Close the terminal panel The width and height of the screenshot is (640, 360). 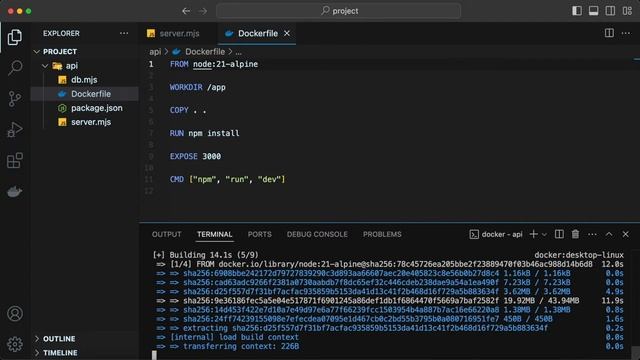(x=626, y=234)
